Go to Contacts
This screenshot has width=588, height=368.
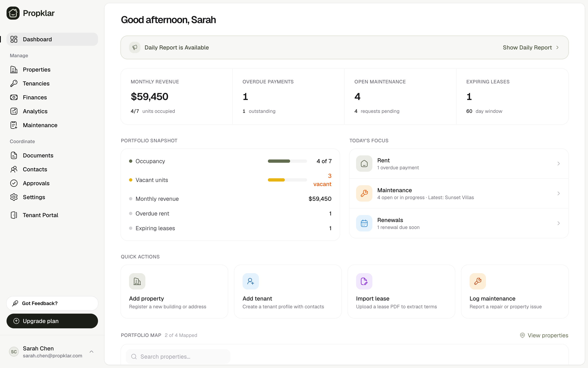[52, 169]
